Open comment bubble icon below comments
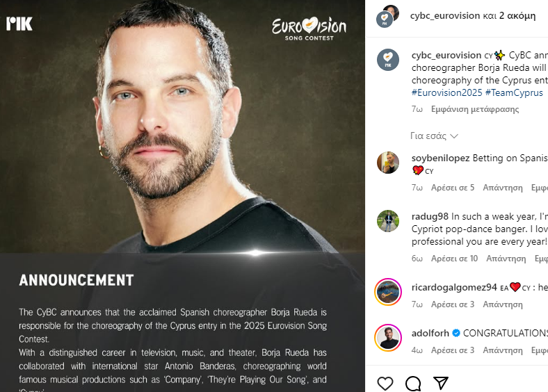This screenshot has height=392, width=548. [413, 383]
